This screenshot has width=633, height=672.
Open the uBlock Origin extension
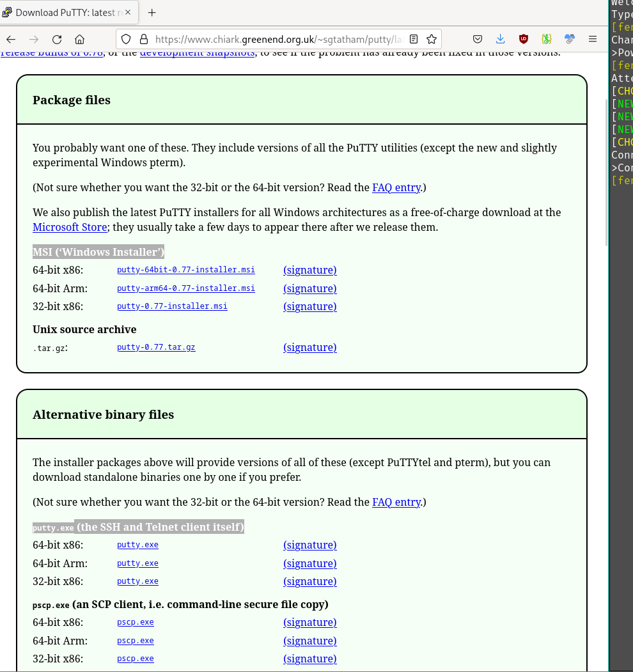[x=523, y=40]
